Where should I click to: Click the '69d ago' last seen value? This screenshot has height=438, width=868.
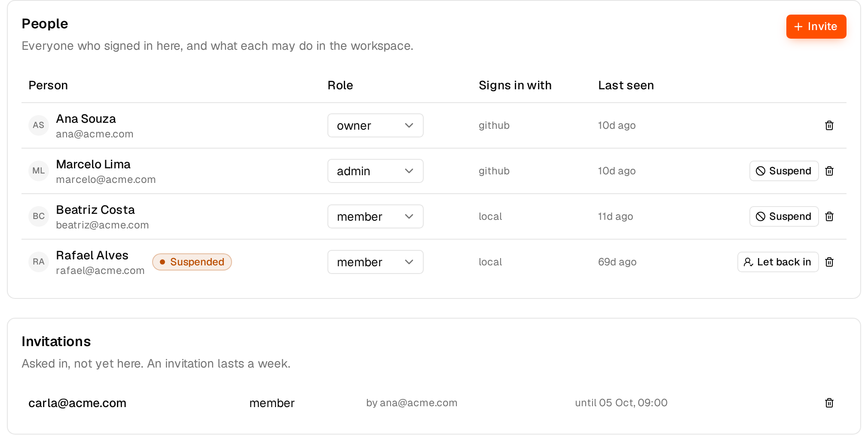pyautogui.click(x=617, y=262)
